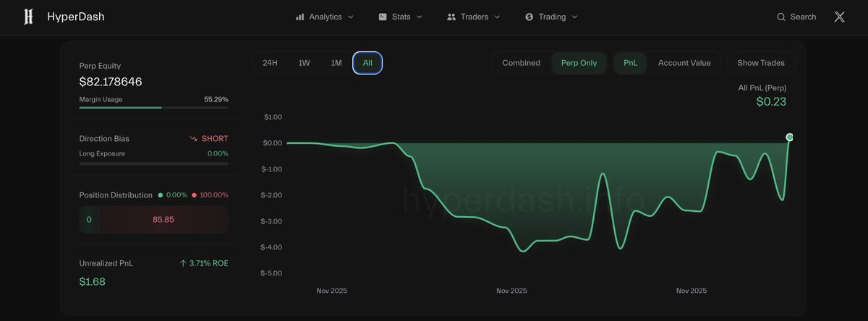The image size is (868, 321).
Task: Switch chart to Account Value
Action: (x=684, y=63)
